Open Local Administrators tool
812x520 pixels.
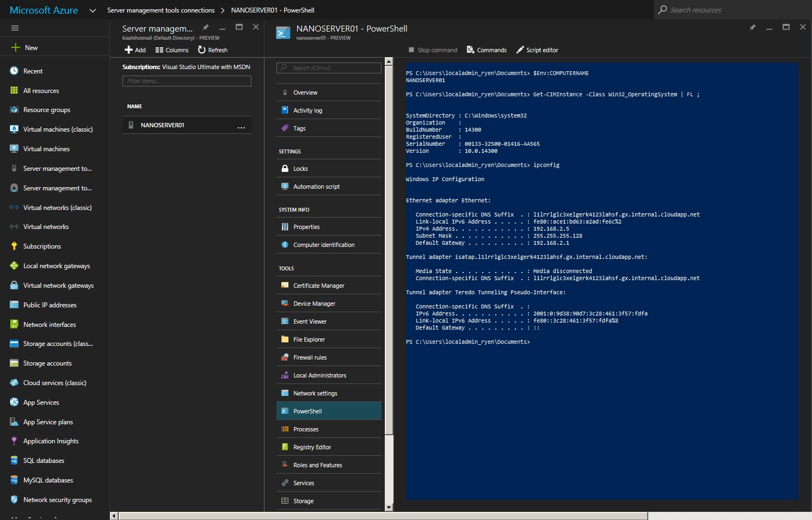coord(329,375)
